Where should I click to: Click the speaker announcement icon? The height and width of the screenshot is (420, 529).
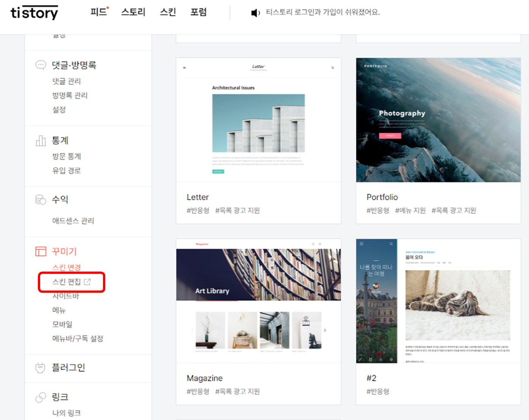256,13
